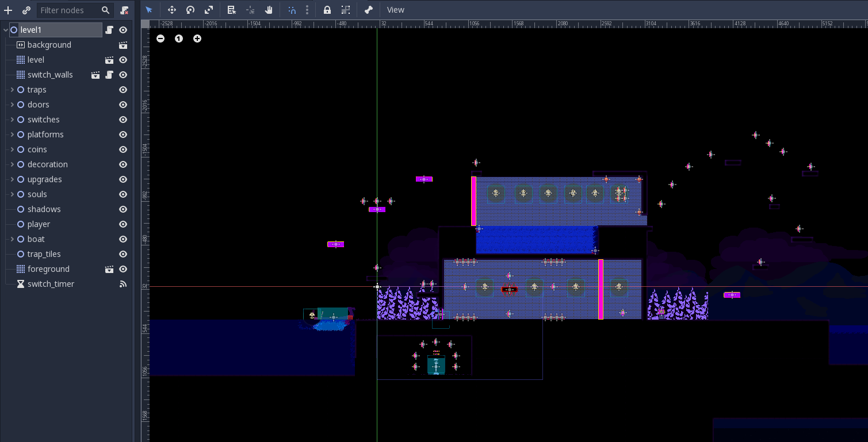Toggle visibility of the player node
This screenshot has height=442, width=868.
[123, 224]
